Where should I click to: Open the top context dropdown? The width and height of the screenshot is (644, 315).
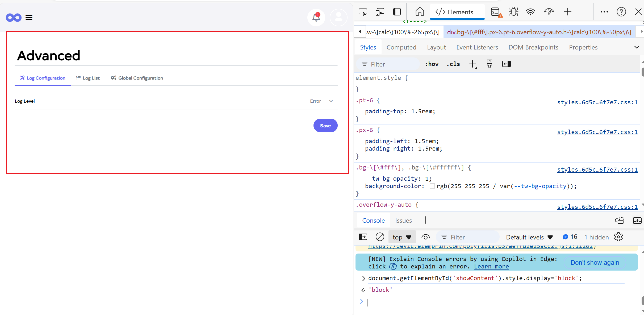coord(402,237)
